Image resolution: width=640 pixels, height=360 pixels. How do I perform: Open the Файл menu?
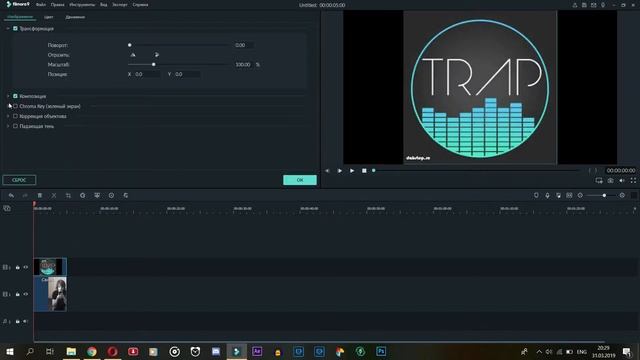point(41,5)
